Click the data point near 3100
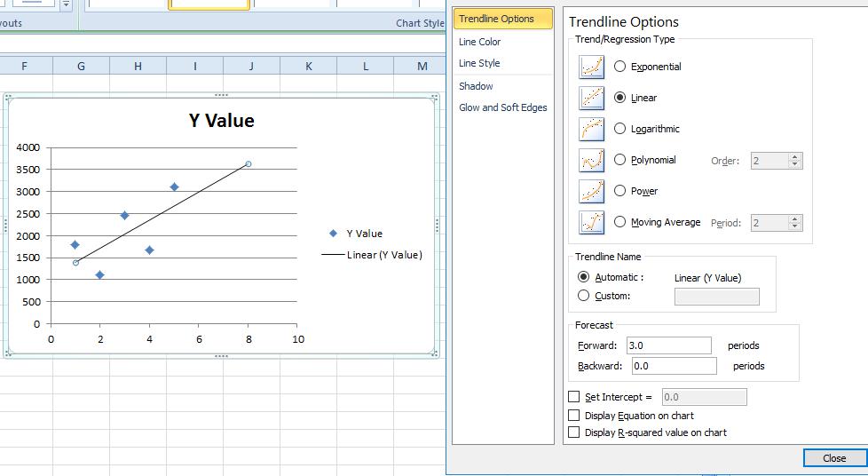The image size is (868, 476). pyautogui.click(x=174, y=186)
